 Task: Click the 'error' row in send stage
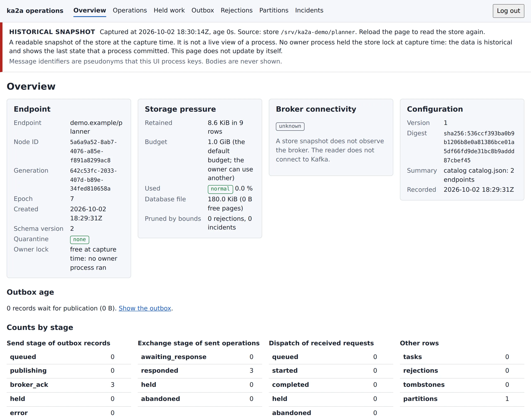tap(69, 413)
